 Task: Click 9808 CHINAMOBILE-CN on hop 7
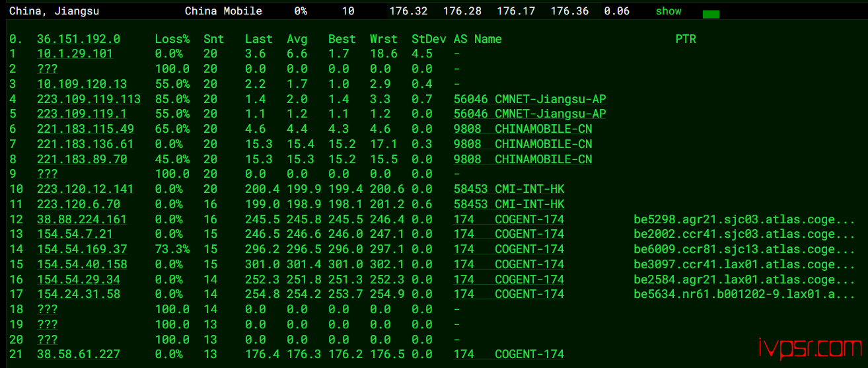523,144
